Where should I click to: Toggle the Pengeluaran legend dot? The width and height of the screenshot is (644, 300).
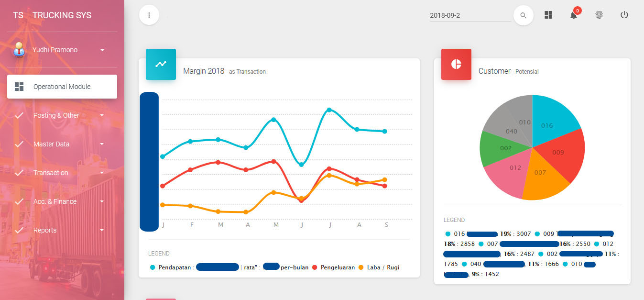(315, 267)
